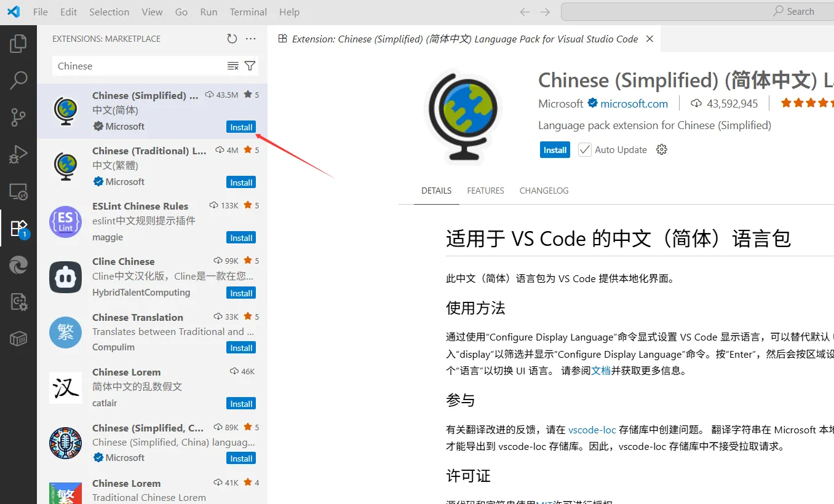Viewport: 834px width, 504px height.
Task: Open the Selection menu
Action: point(109,12)
